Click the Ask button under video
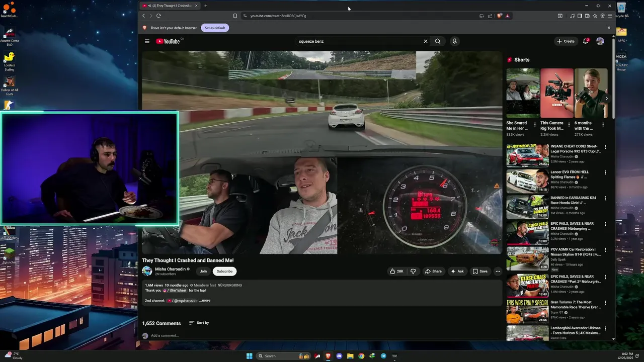644x362 pixels. point(457,271)
